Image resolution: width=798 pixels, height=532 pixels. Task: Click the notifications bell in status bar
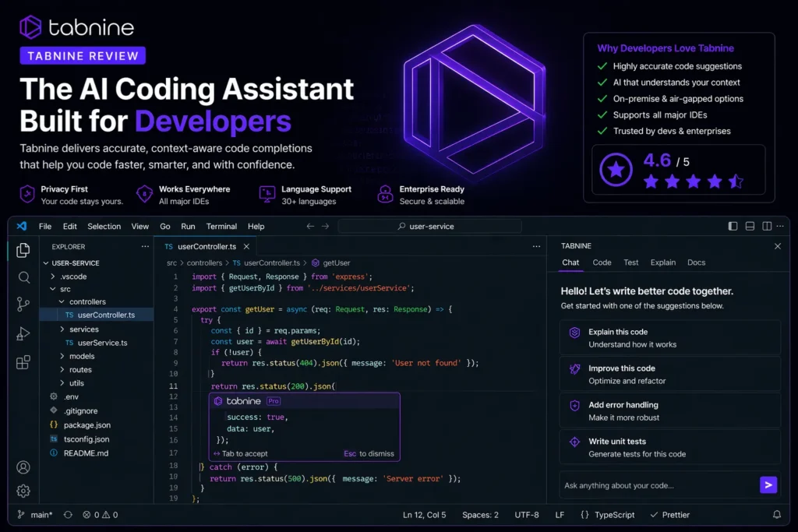(x=777, y=515)
